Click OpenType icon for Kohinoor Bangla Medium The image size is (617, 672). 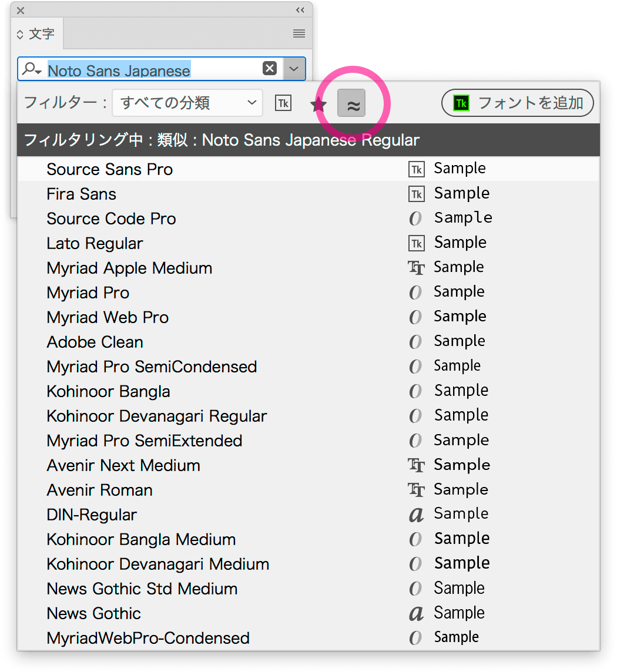[x=415, y=539]
